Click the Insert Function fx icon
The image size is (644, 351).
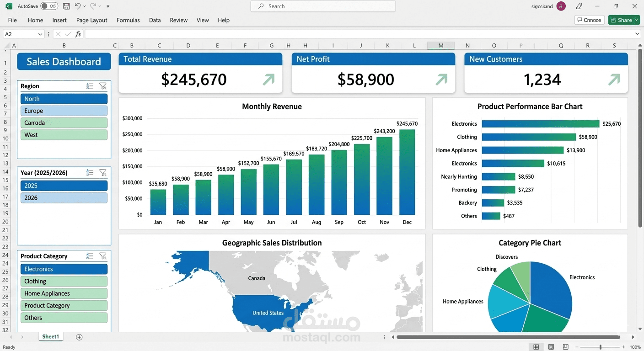(x=78, y=34)
